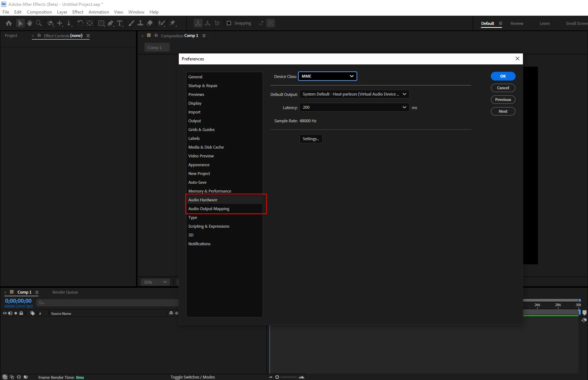Open timeline search options dropdown

(42, 303)
